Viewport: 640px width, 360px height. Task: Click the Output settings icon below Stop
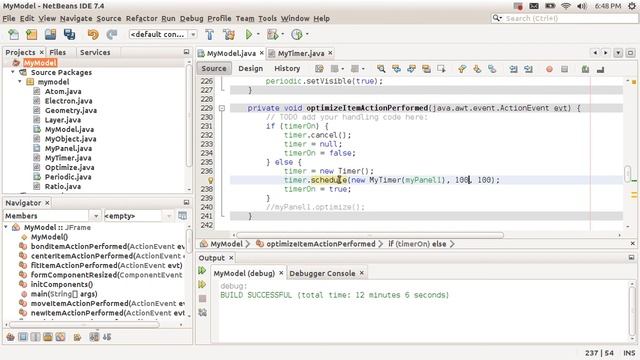click(202, 313)
